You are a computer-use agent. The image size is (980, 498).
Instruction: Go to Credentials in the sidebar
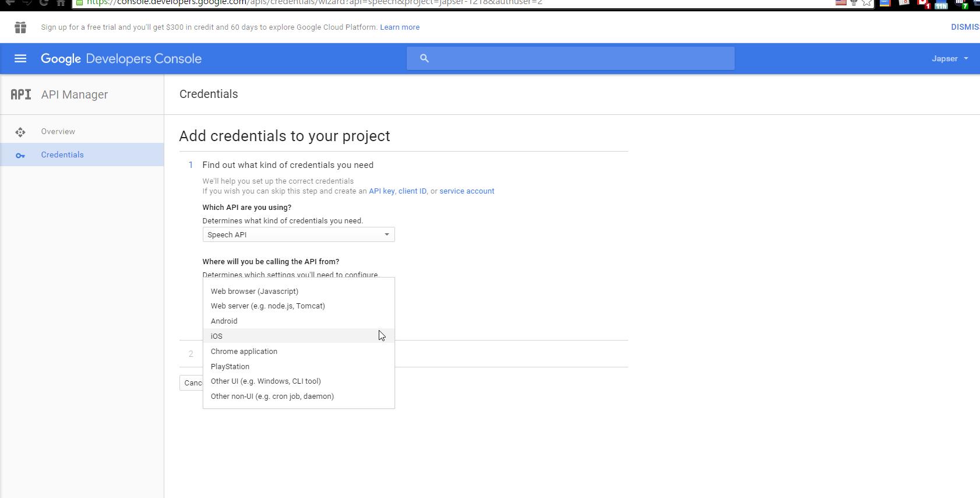(x=82, y=155)
